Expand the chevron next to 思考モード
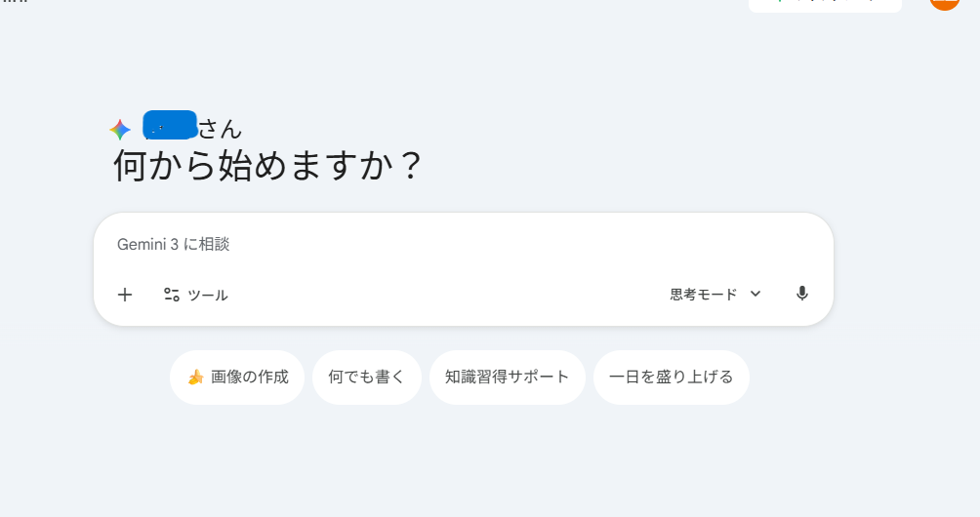 tap(755, 295)
